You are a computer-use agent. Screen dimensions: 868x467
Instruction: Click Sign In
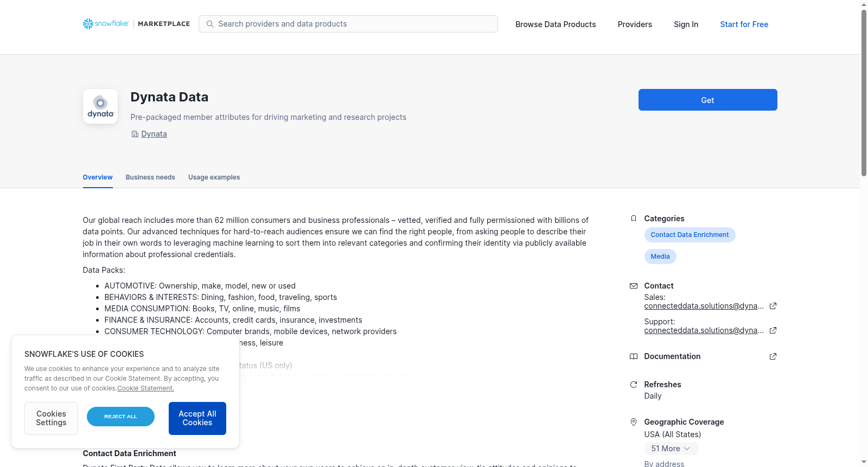[x=686, y=24]
